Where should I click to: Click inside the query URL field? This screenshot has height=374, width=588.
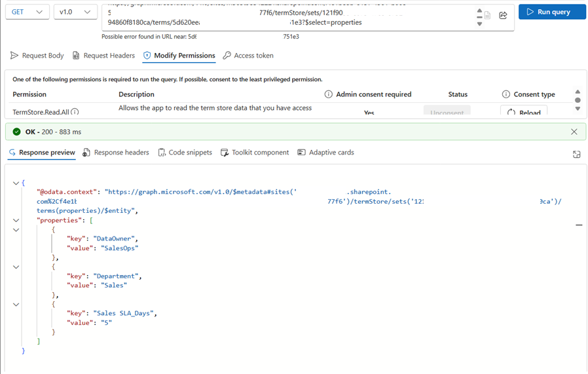tap(289, 18)
